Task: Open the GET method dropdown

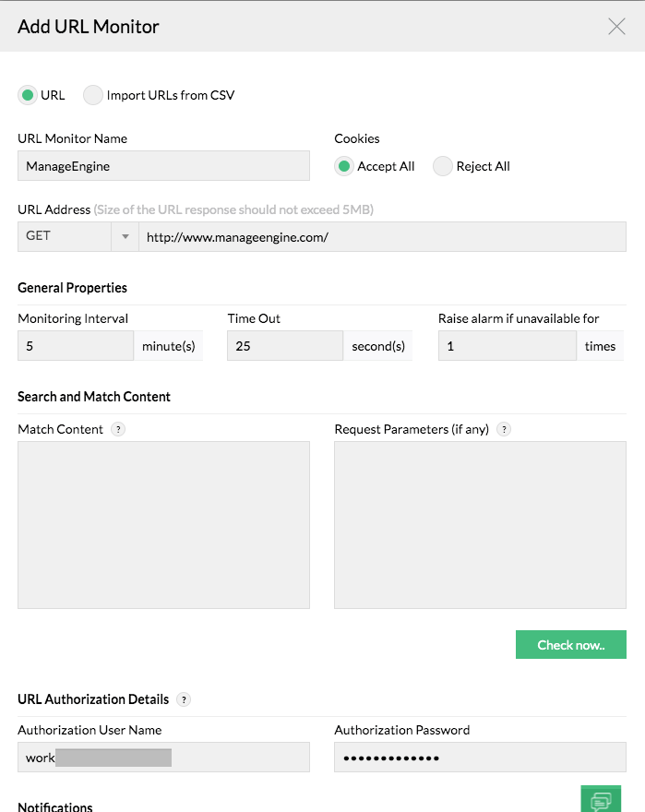Action: click(125, 236)
